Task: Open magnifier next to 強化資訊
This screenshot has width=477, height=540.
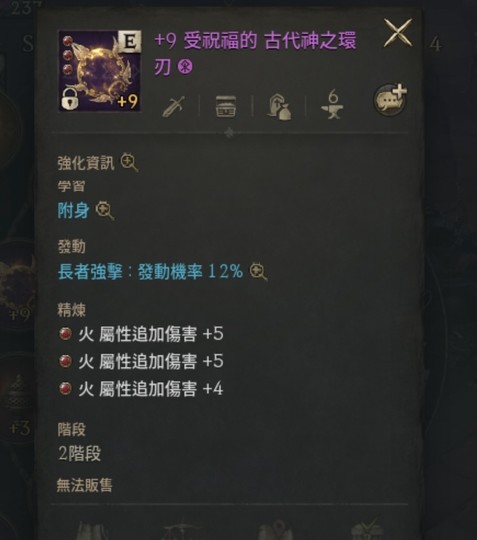Action: 129,162
